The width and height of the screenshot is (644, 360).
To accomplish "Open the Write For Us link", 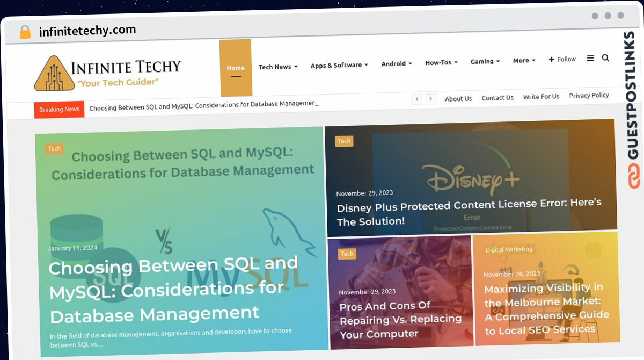I will (x=541, y=97).
